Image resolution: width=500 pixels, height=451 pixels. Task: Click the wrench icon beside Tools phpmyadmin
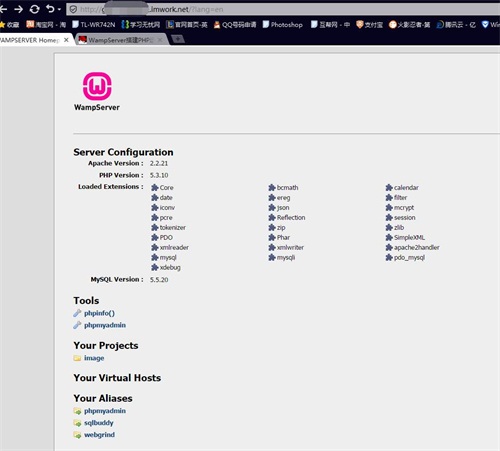(x=77, y=325)
